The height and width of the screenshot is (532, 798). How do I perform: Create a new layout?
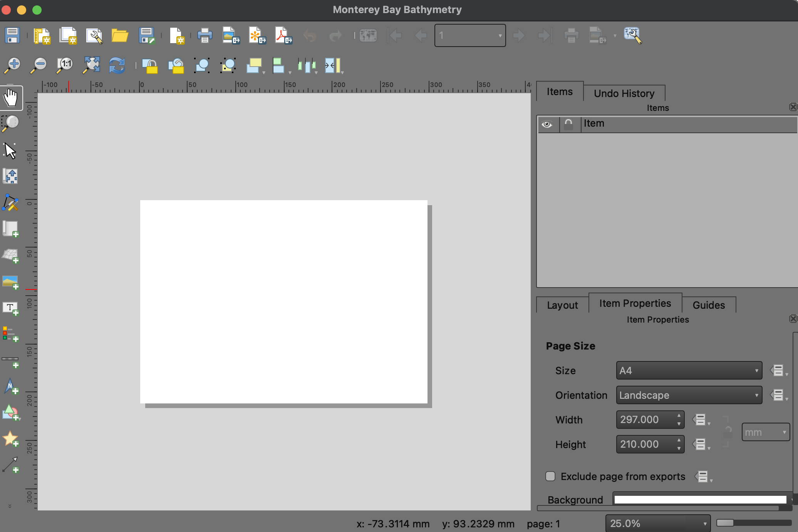[x=42, y=35]
